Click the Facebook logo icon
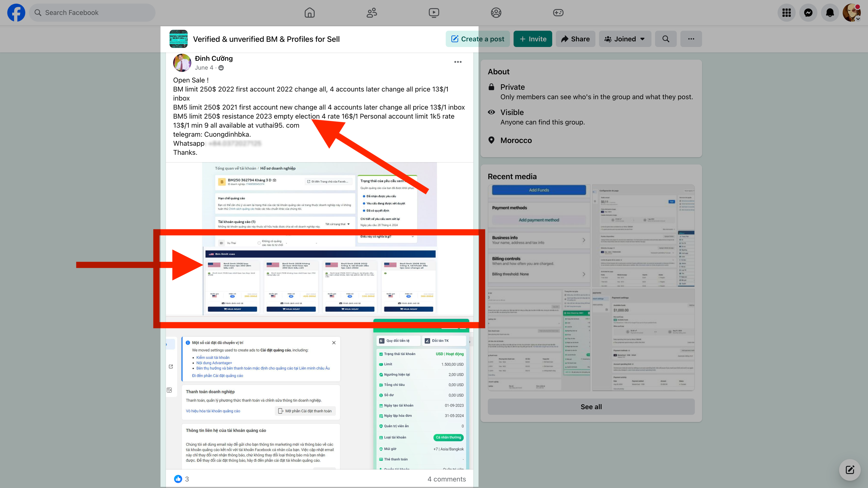 (16, 12)
